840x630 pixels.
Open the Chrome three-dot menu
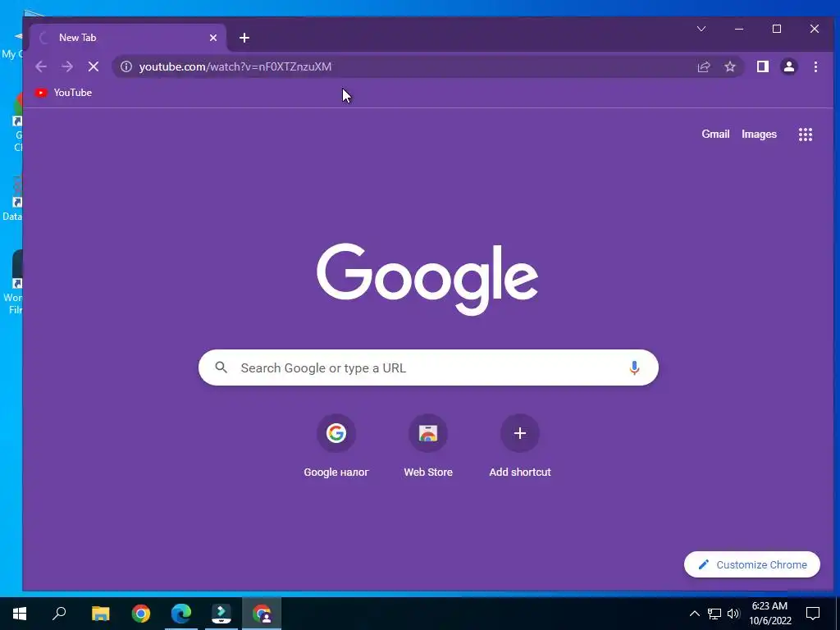[815, 66]
